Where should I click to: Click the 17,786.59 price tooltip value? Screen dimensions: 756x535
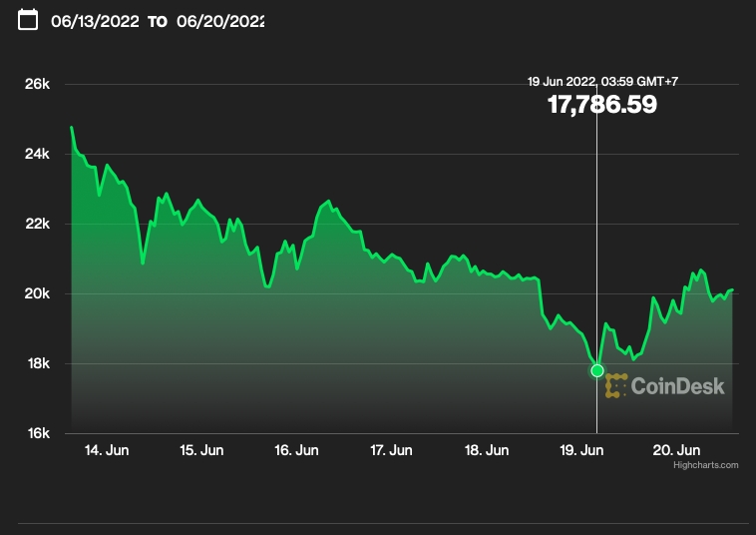point(602,104)
